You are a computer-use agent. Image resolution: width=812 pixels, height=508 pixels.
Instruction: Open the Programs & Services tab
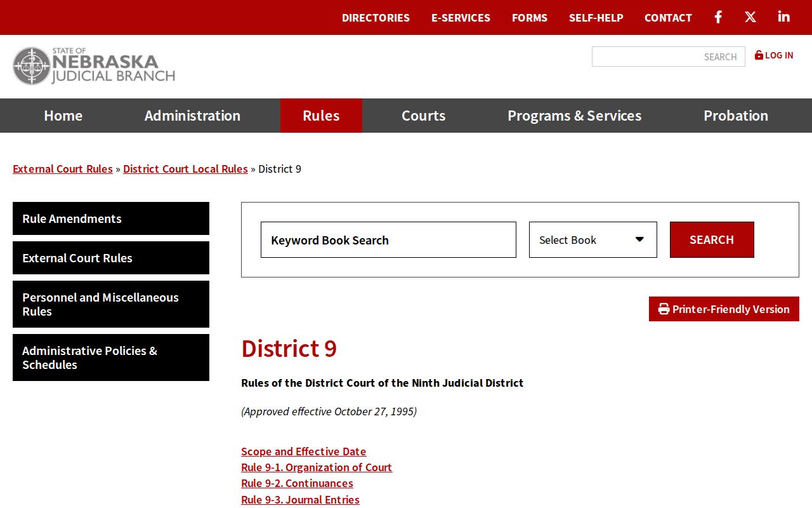coord(574,116)
